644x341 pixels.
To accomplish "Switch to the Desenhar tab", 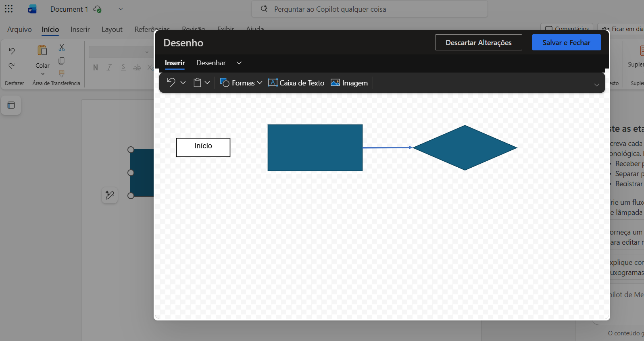I will [211, 63].
